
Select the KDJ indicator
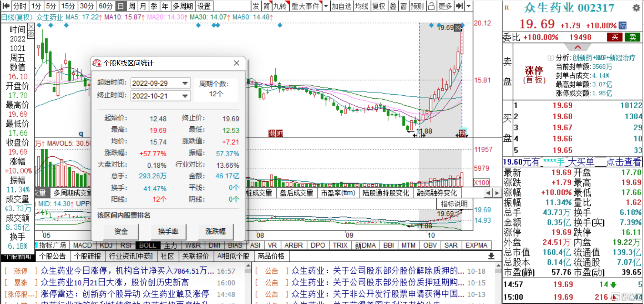[106, 245]
